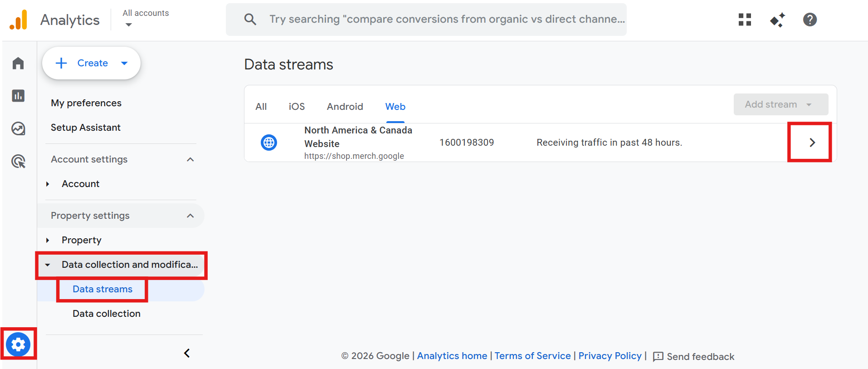Open the Add stream dropdown
This screenshot has height=369, width=868.
(781, 104)
